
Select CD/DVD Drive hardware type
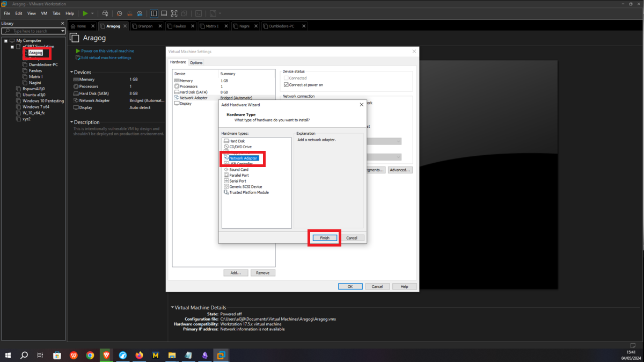[x=240, y=147]
